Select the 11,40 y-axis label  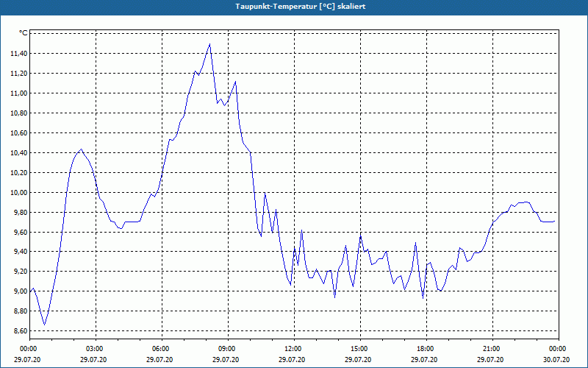tap(19, 54)
